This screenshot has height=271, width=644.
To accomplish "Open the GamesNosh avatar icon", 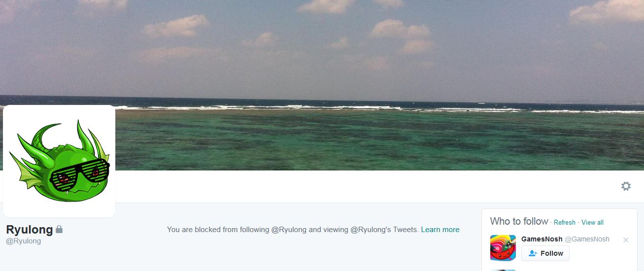I will pyautogui.click(x=503, y=248).
